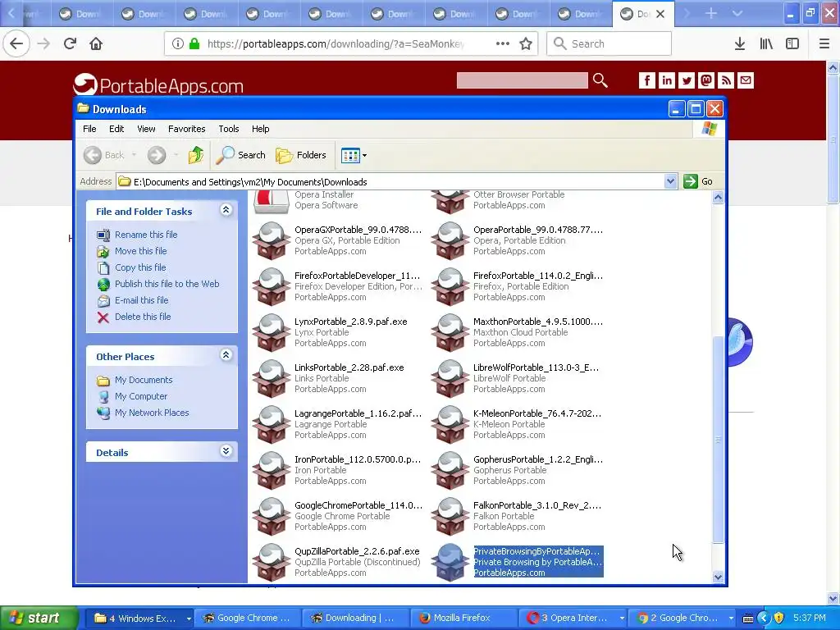Screen dimensions: 840x630
Task: Expand Details panel
Action: coord(226,451)
